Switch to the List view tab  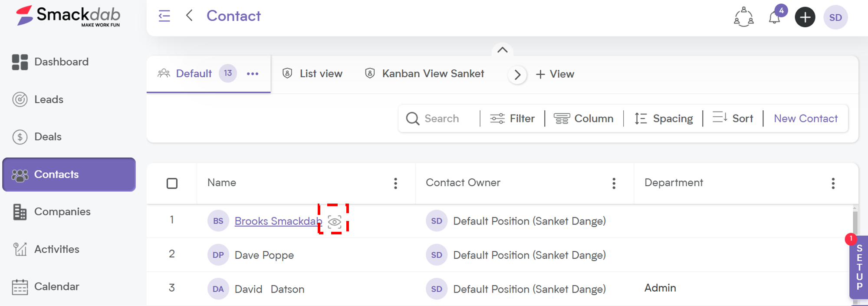pos(312,73)
